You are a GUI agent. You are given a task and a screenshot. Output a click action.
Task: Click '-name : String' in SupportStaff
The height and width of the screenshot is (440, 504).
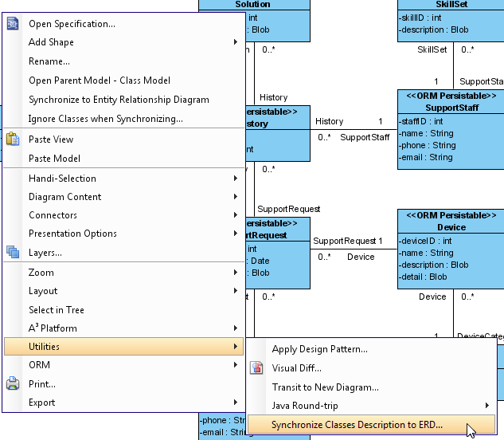pyautogui.click(x=426, y=133)
